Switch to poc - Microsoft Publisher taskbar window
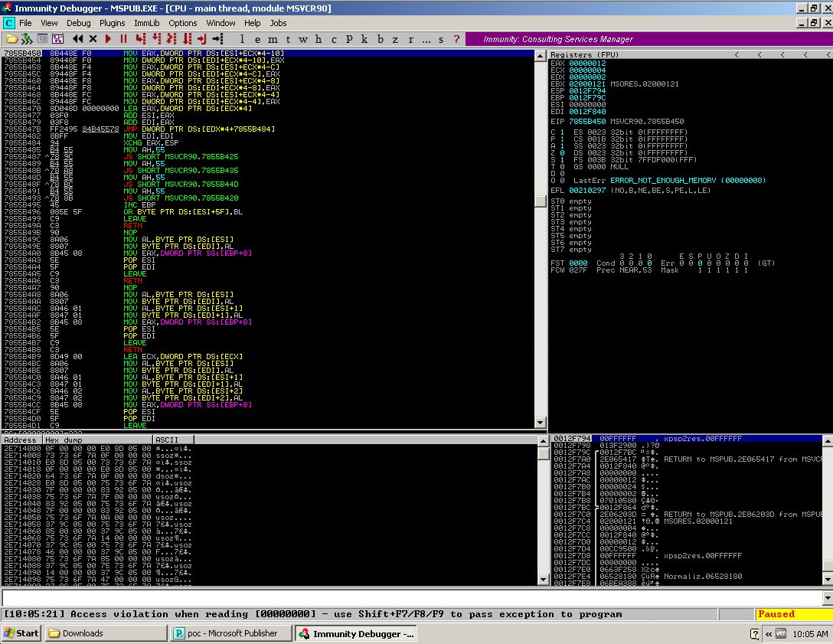The width and height of the screenshot is (833, 644). [x=232, y=633]
